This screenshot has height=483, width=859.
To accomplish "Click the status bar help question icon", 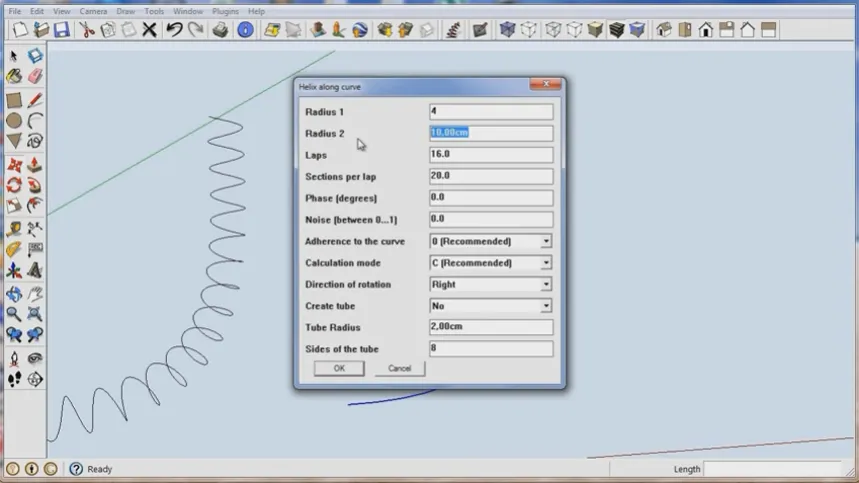I will (76, 469).
